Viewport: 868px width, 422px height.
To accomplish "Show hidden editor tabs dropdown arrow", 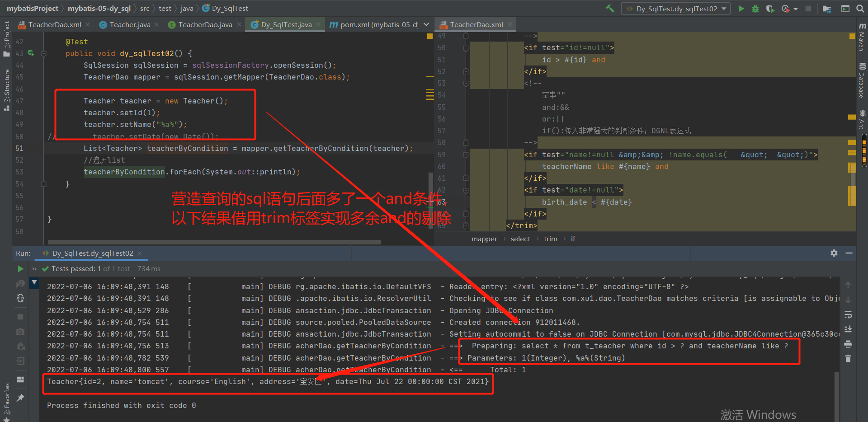I will point(426,24).
